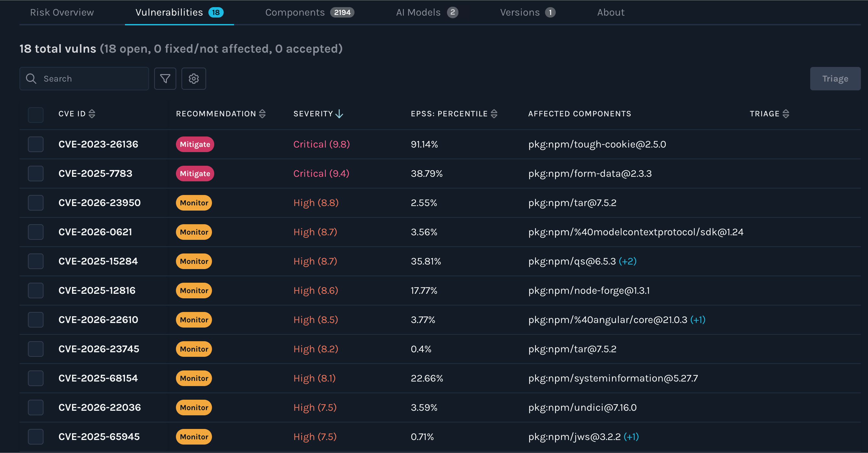The image size is (868, 453).
Task: Focus the Search input field
Action: coord(91,79)
